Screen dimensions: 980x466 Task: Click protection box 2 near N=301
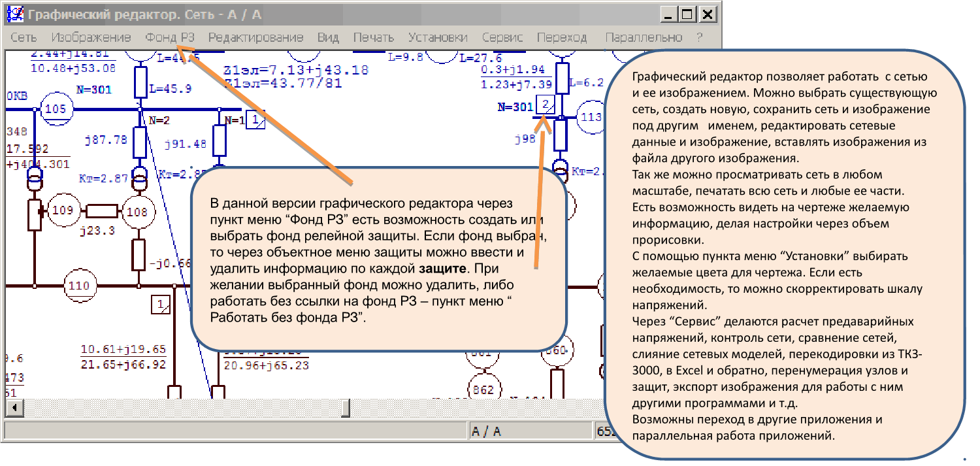pos(546,104)
